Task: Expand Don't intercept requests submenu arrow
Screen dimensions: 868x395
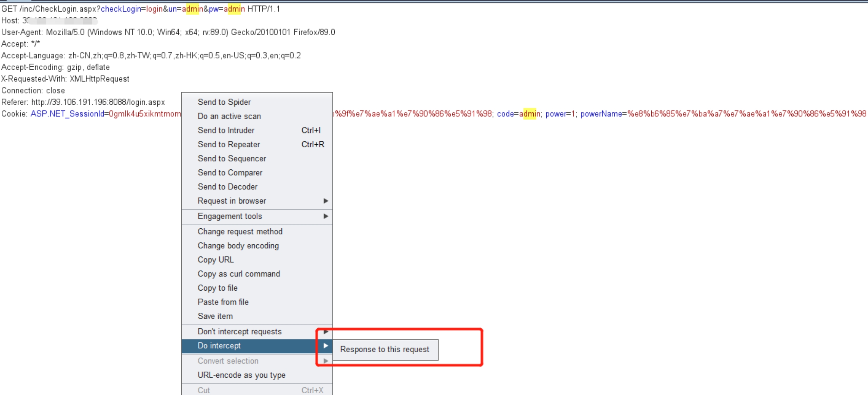Action: [x=325, y=331]
